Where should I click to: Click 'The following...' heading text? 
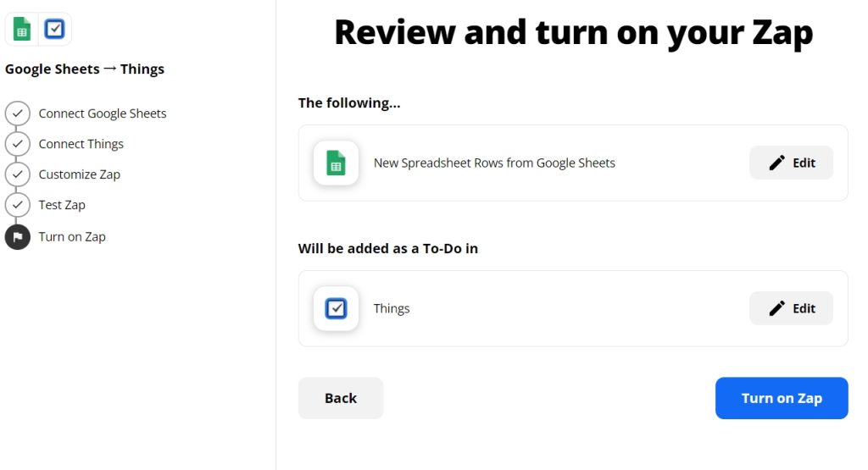coord(349,102)
